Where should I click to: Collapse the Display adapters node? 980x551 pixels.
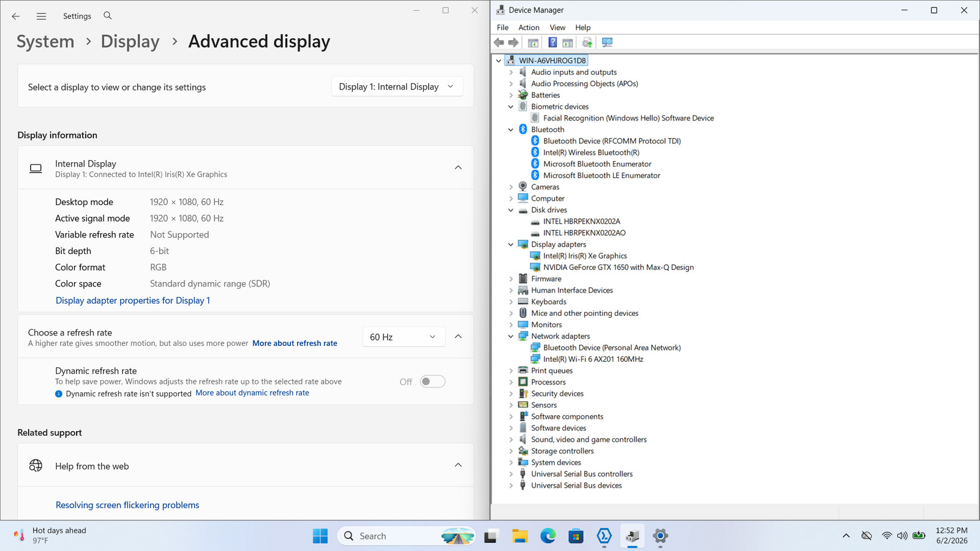point(511,244)
